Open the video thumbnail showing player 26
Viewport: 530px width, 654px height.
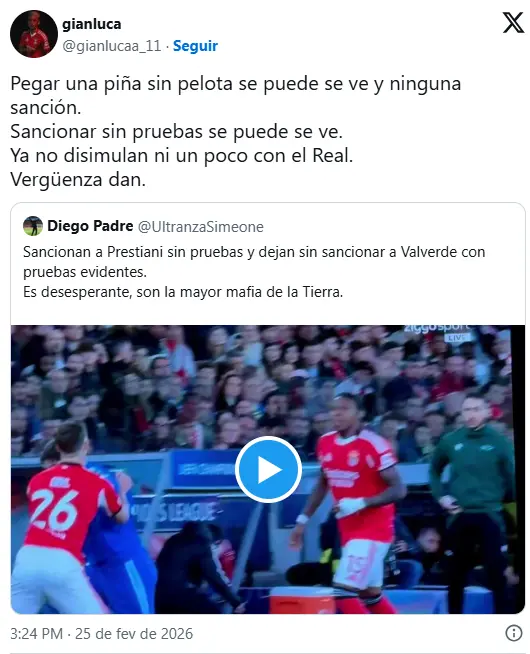click(268, 469)
